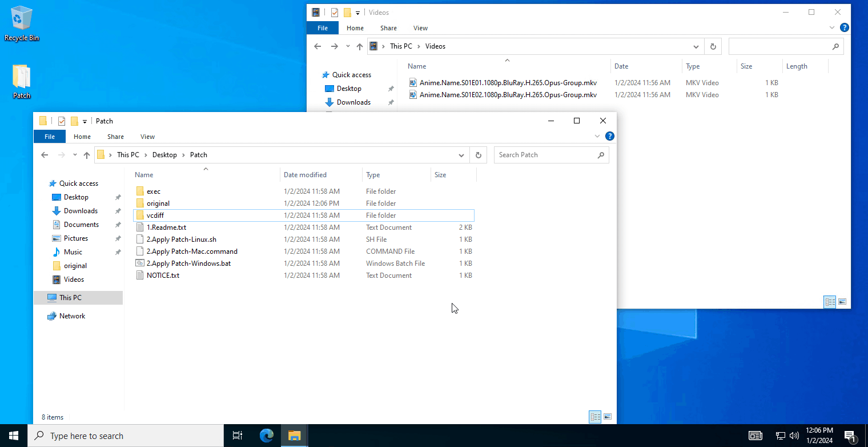The height and width of the screenshot is (447, 868).
Task: Open Task View on the taskbar
Action: tap(238, 436)
